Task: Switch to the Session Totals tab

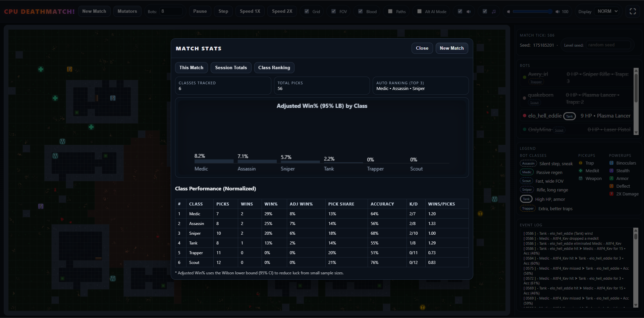Action: [x=231, y=67]
